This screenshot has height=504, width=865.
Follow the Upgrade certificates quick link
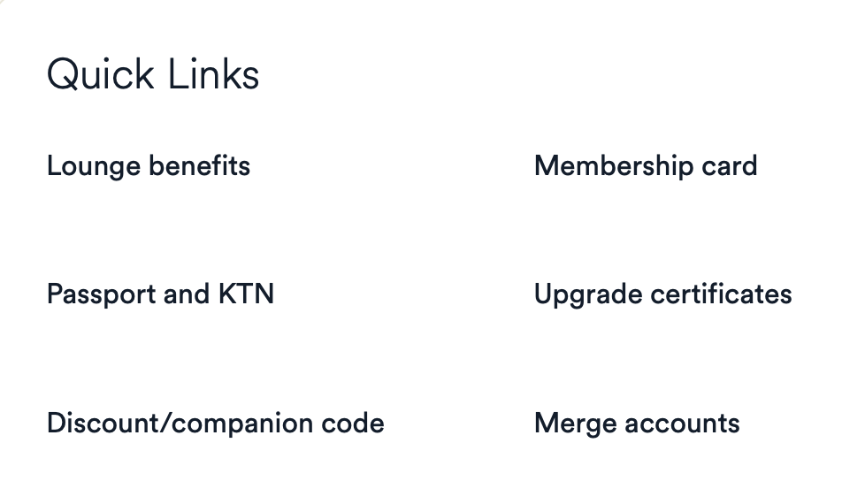pos(662,294)
